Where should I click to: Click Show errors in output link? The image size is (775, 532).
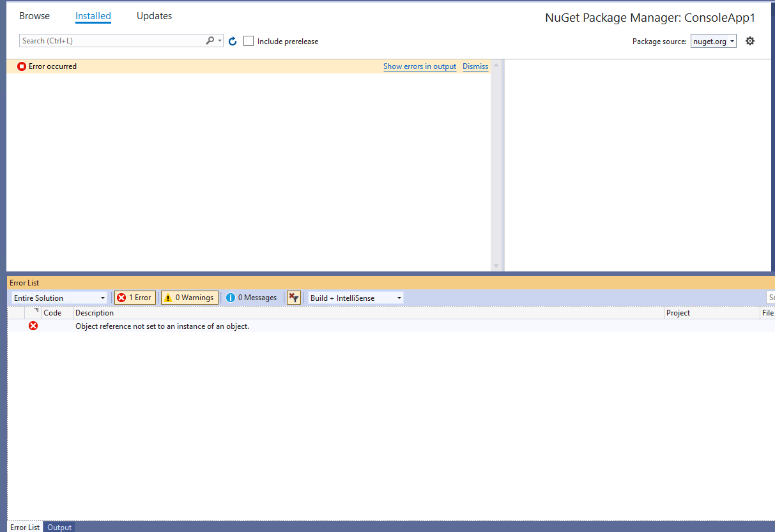click(420, 66)
